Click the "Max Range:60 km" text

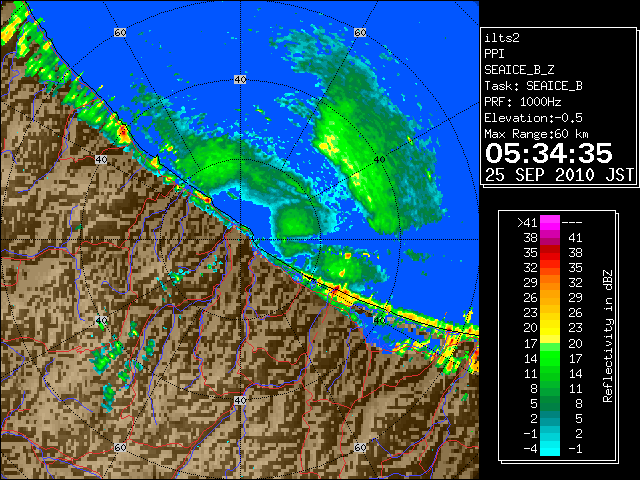coord(536,134)
